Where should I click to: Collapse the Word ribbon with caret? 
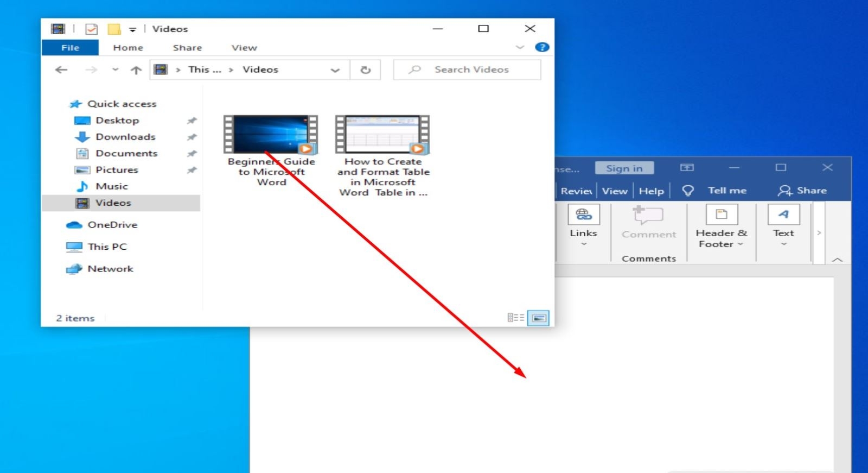point(837,260)
